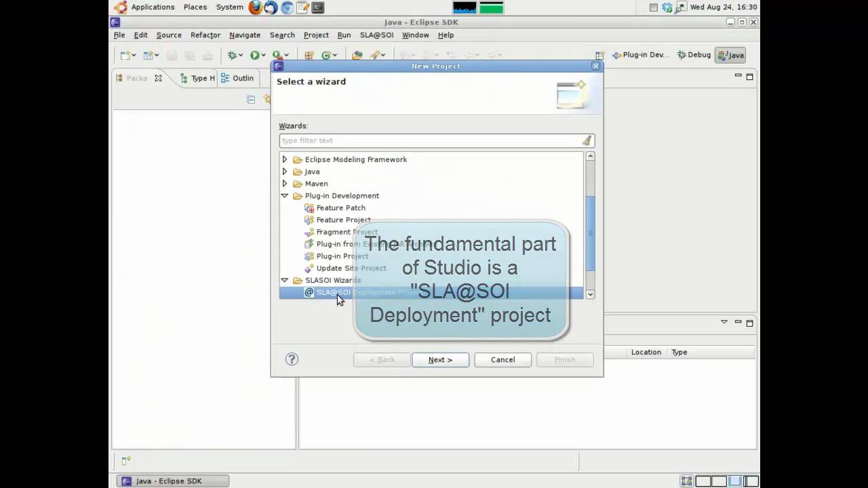868x488 pixels.
Task: Click the Open Perspective icon
Action: click(599, 56)
